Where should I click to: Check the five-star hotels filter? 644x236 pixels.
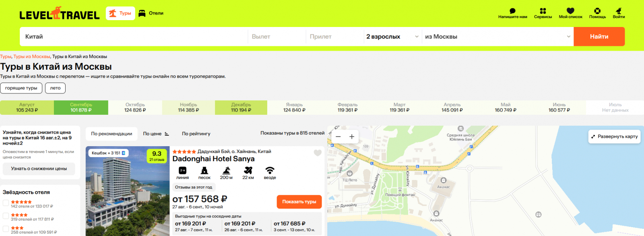(x=6, y=203)
